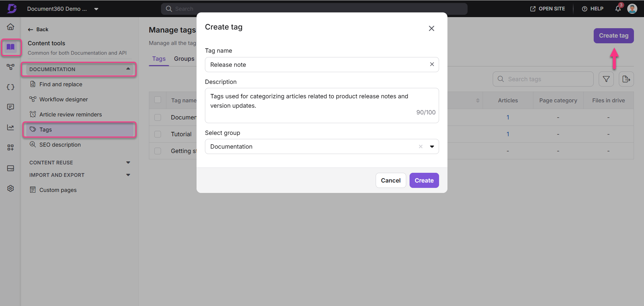
Task: Clear the Tag name field text
Action: [432, 64]
